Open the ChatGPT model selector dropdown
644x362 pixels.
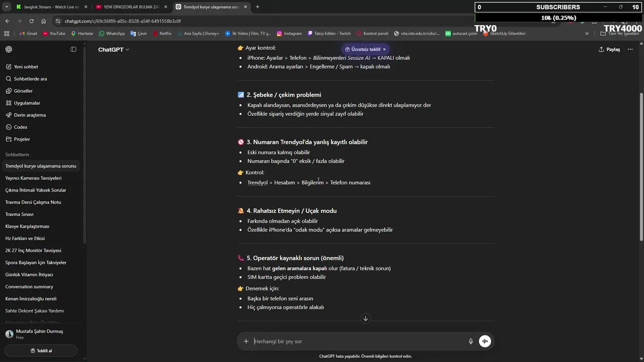click(114, 49)
